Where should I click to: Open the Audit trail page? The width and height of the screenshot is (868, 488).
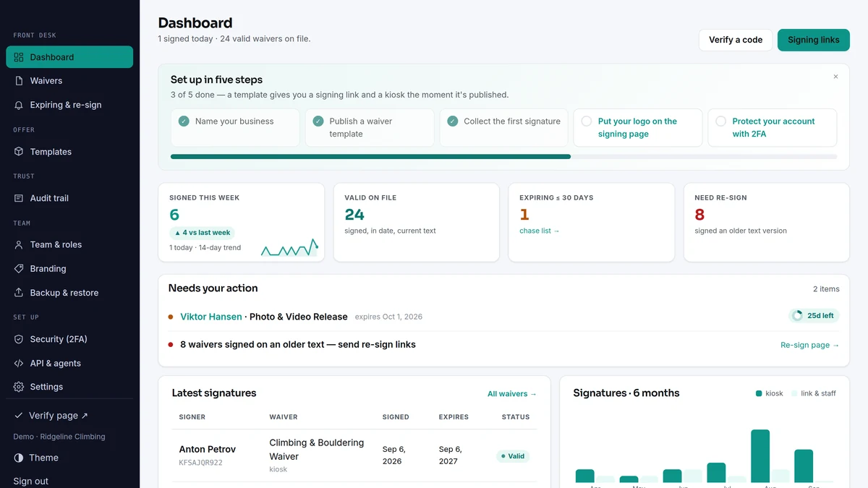pyautogui.click(x=69, y=198)
